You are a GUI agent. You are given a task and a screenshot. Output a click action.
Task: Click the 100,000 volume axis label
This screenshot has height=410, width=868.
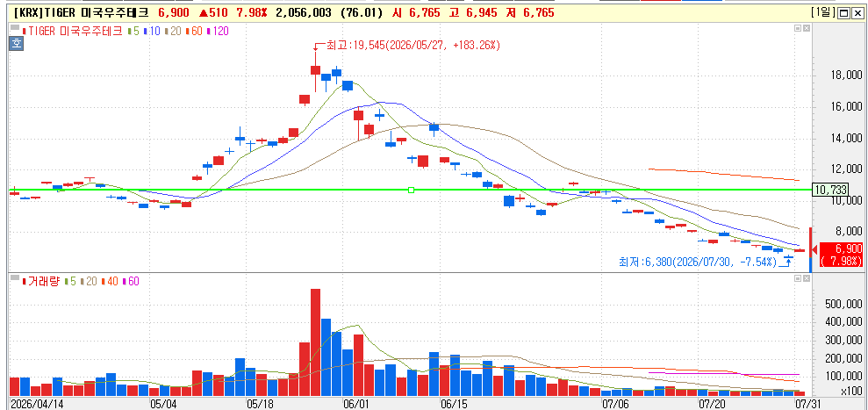point(844,377)
